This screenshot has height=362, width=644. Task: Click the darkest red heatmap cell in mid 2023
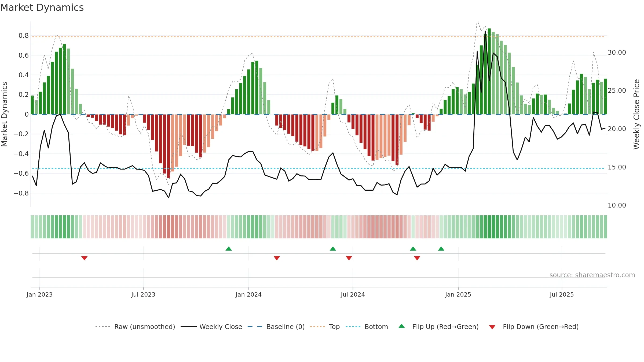[x=169, y=227]
